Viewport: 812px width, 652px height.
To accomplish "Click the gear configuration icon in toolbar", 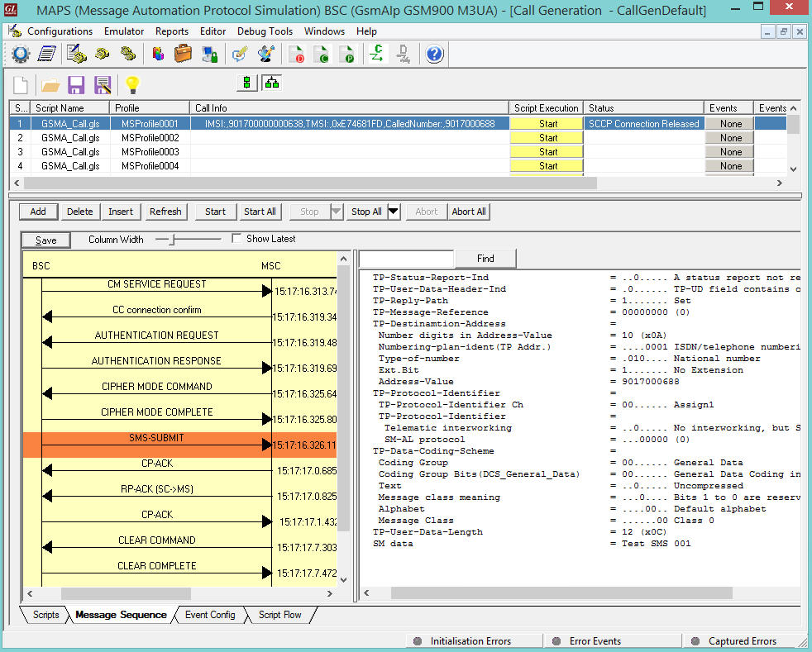I will (20, 55).
